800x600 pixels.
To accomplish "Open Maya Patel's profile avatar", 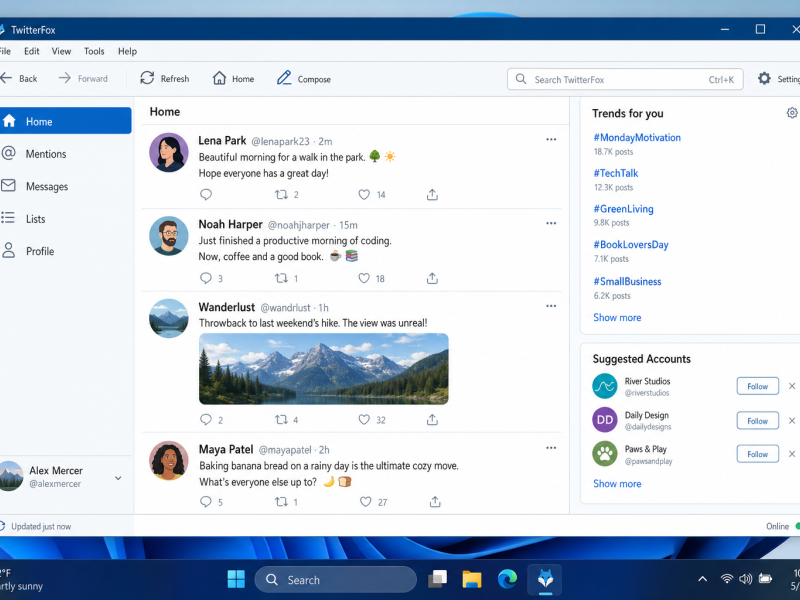I will click(169, 460).
